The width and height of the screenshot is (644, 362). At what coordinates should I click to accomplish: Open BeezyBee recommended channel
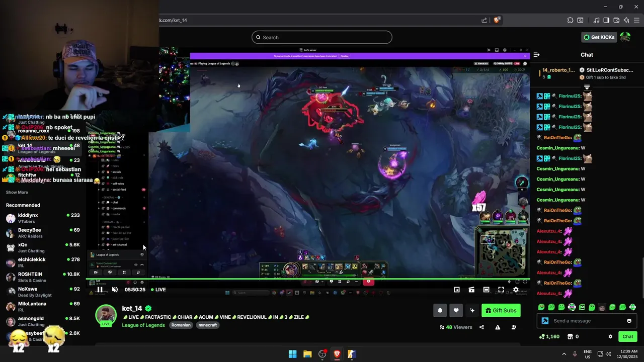click(x=43, y=233)
